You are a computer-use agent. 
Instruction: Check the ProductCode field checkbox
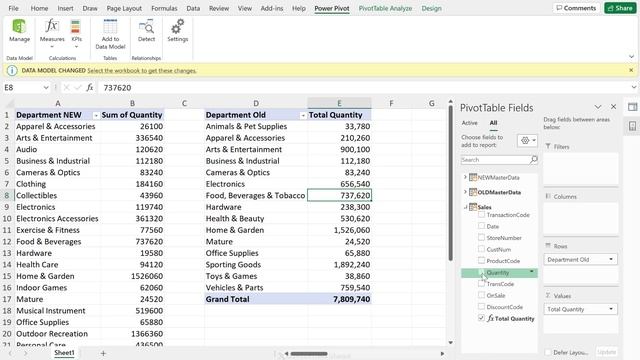[x=481, y=260]
